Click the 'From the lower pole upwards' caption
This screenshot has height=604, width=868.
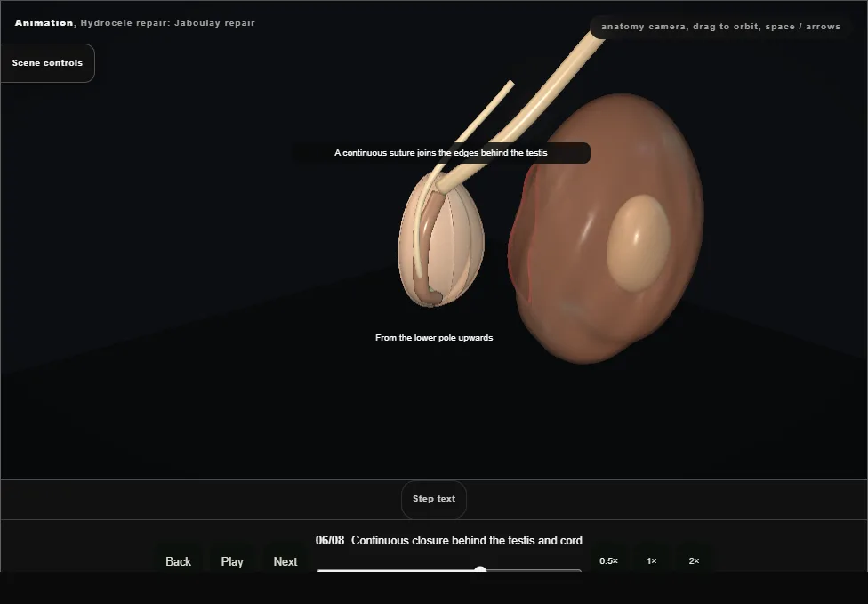coord(434,338)
